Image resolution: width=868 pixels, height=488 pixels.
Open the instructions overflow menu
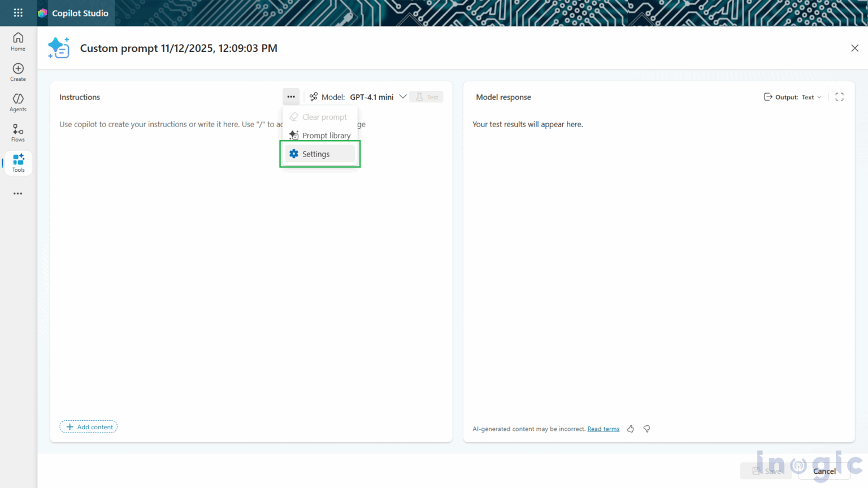(291, 97)
